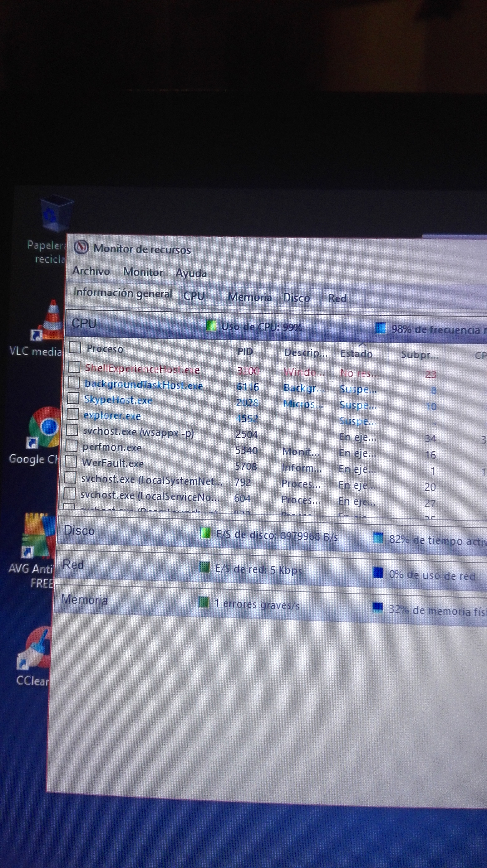This screenshot has height=868, width=487.
Task: Click the Monitor de recursos title icon
Action: click(81, 248)
